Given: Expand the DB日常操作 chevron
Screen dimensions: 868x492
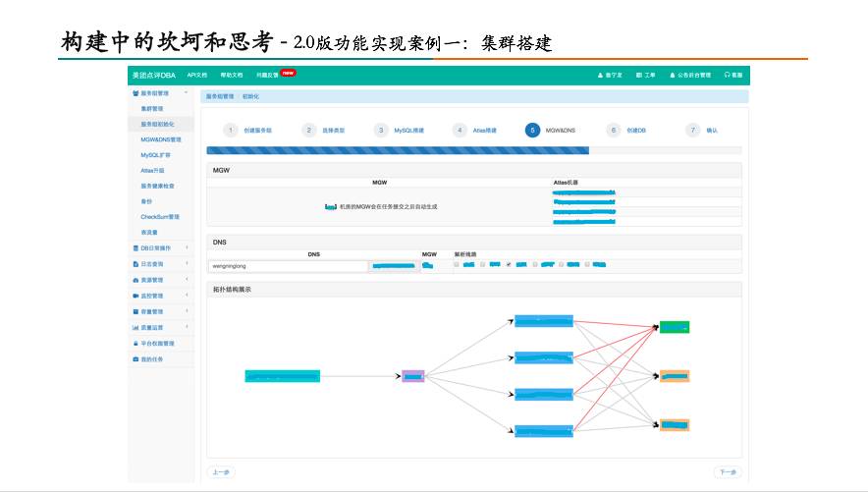Looking at the screenshot, I should (x=188, y=247).
